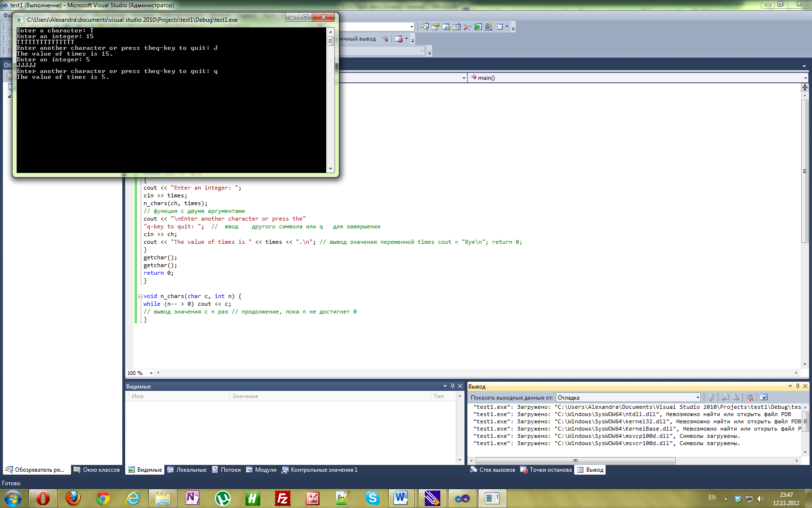Close the Видимые panel

(x=460, y=386)
